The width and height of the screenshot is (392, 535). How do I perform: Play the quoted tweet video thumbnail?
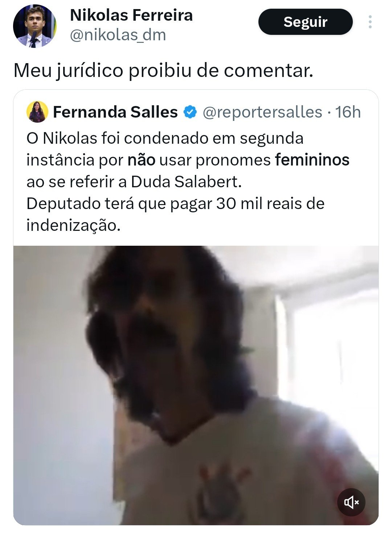pos(196,385)
